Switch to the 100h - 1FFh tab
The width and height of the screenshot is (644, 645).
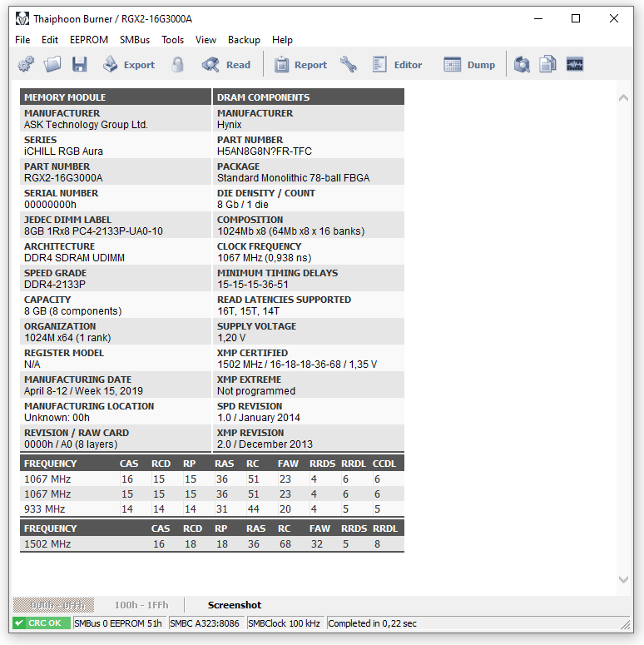(141, 605)
